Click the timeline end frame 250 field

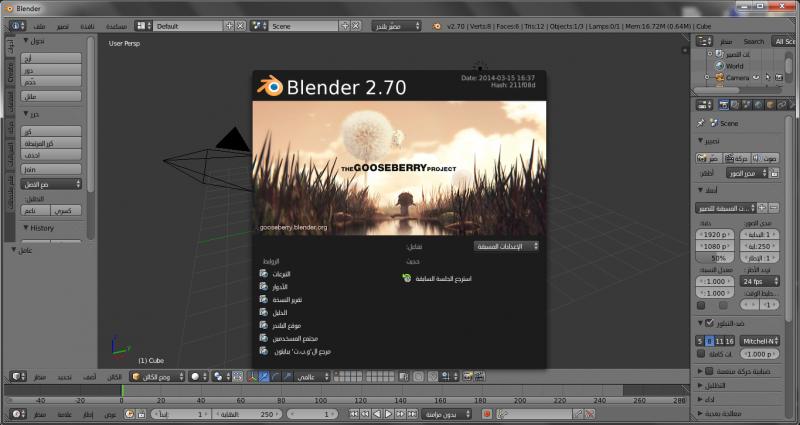click(x=247, y=414)
